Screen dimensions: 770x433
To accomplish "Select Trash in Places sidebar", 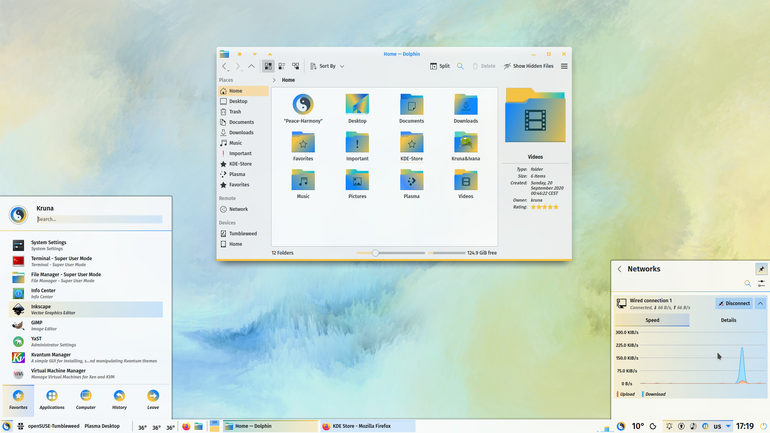I will point(244,111).
